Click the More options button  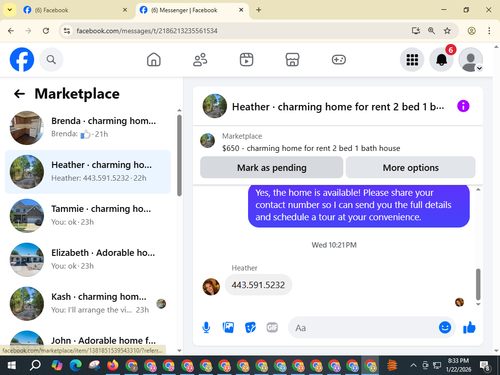click(410, 167)
